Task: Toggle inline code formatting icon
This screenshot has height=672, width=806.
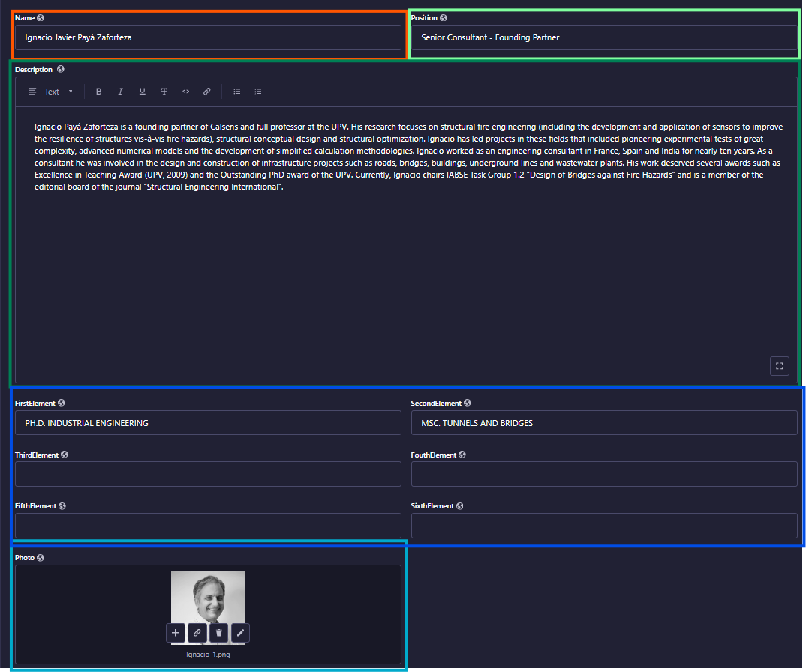Action: [x=185, y=91]
